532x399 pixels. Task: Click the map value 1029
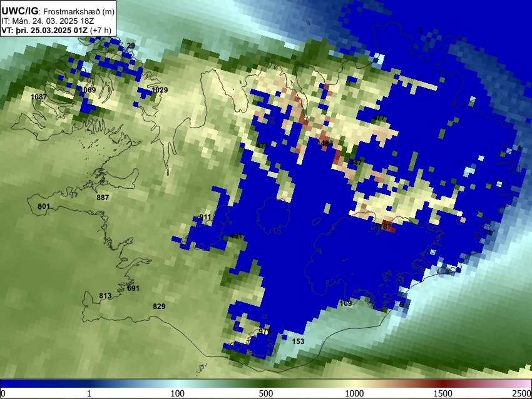pyautogui.click(x=160, y=90)
